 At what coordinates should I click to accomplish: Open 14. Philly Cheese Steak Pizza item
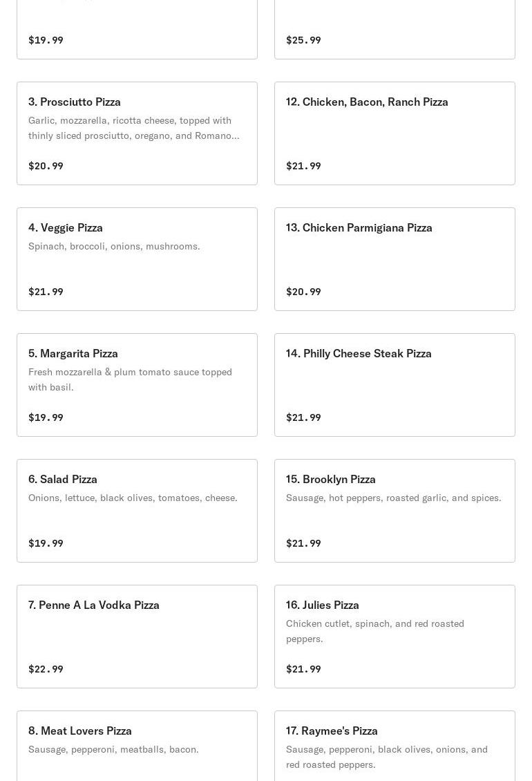pyautogui.click(x=395, y=385)
